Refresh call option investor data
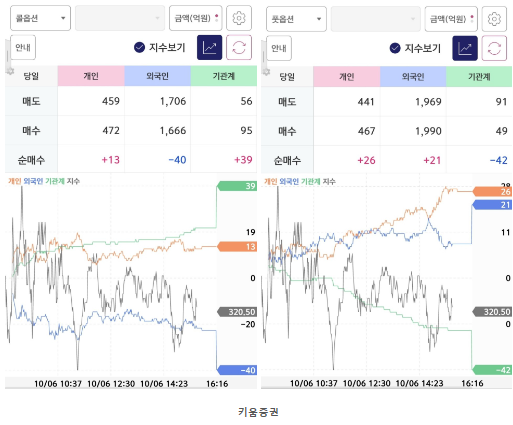Viewport: 513px width, 425px height. point(239,48)
